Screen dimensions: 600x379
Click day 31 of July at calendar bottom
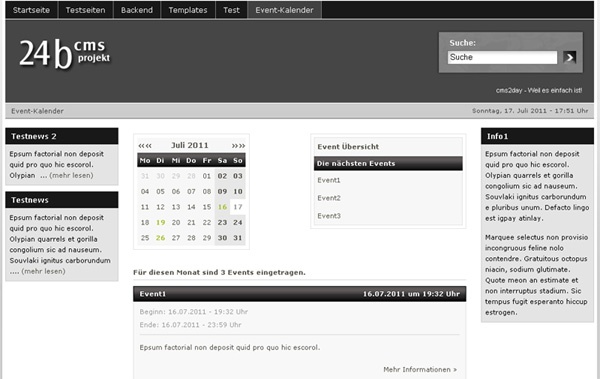[x=238, y=238]
